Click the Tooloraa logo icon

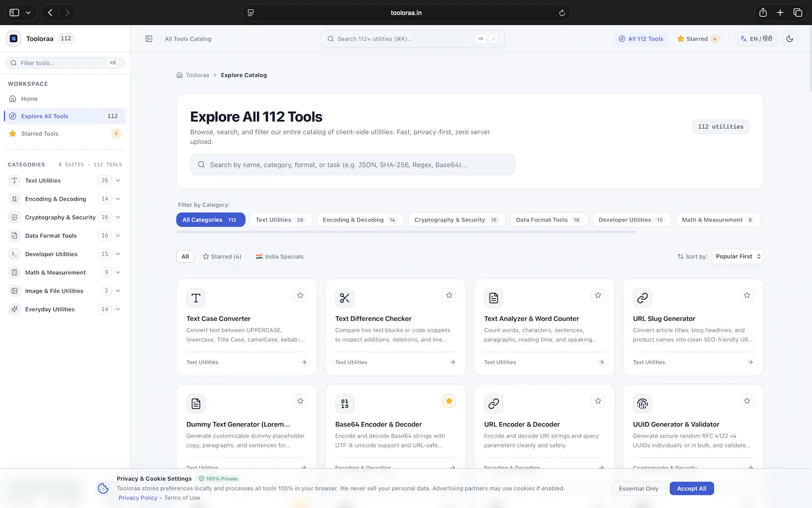14,39
